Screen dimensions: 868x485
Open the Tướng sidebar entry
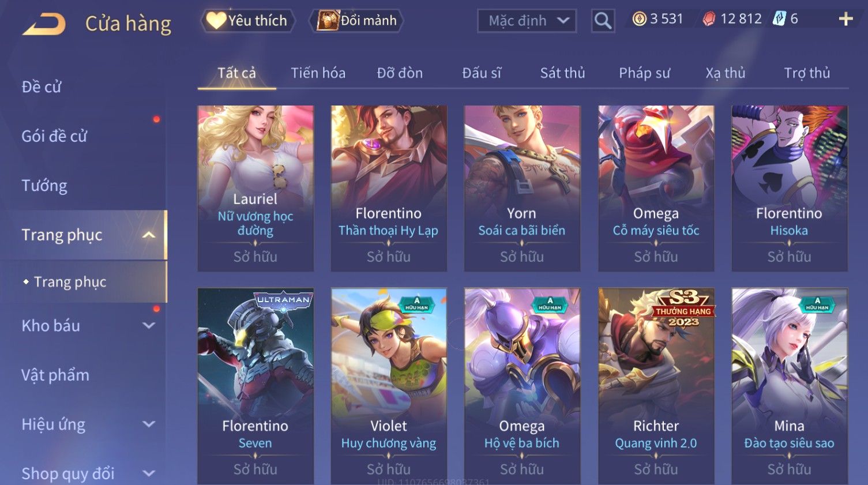[44, 186]
